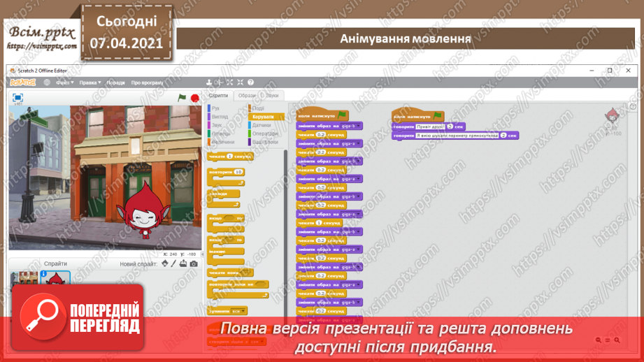Select the Оператори block category
The width and height of the screenshot is (644, 362).
click(x=265, y=133)
